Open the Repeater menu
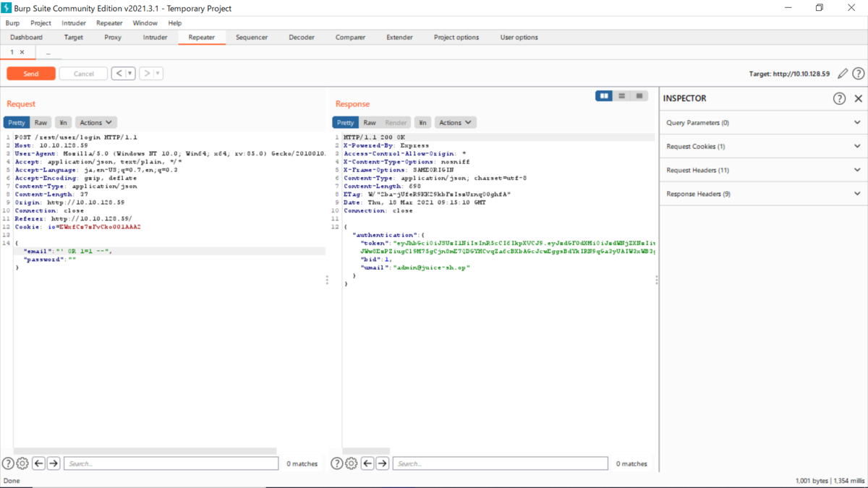 [109, 23]
